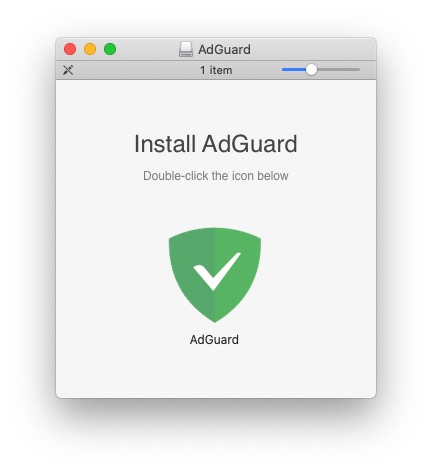Click empty area below the AdGuard label
Screen dimensions: 432x472
(x=214, y=370)
